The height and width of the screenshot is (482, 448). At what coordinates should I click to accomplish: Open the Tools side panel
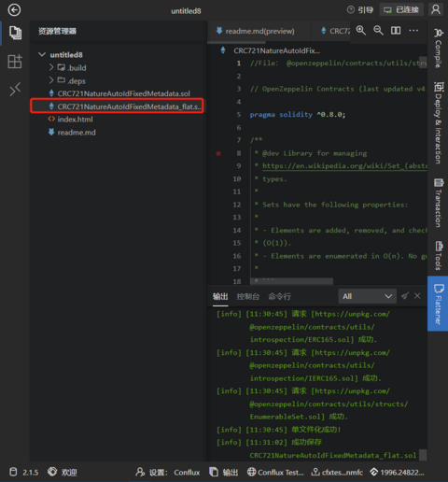(x=439, y=256)
